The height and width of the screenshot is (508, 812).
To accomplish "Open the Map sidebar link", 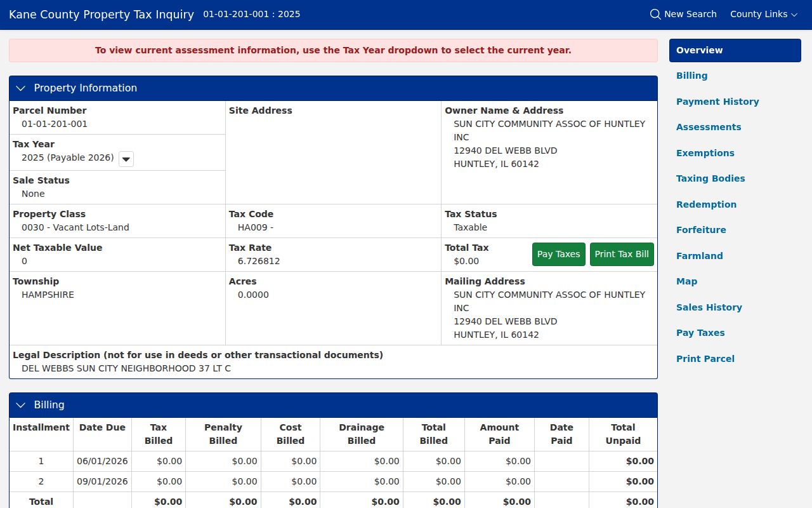I will point(686,281).
